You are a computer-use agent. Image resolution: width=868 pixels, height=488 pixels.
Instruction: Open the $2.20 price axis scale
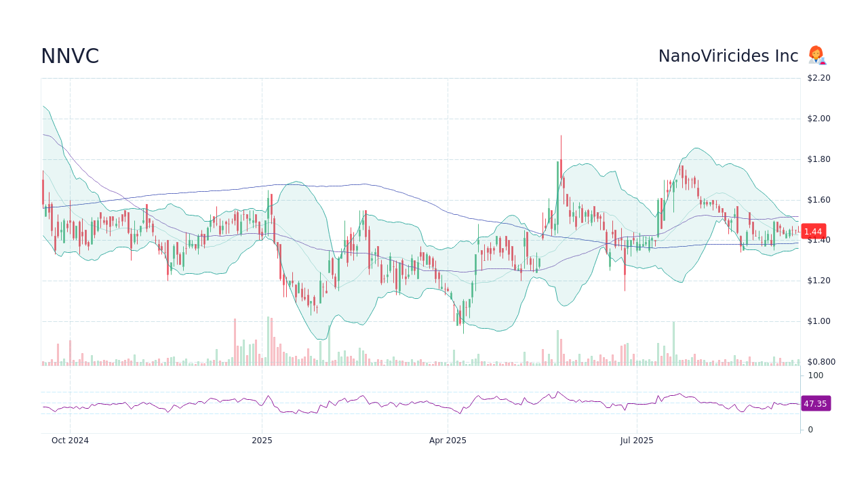818,78
